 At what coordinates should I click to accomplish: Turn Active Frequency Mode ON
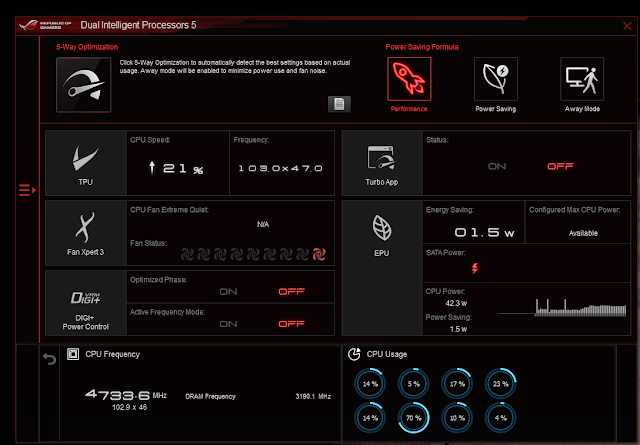tap(228, 324)
